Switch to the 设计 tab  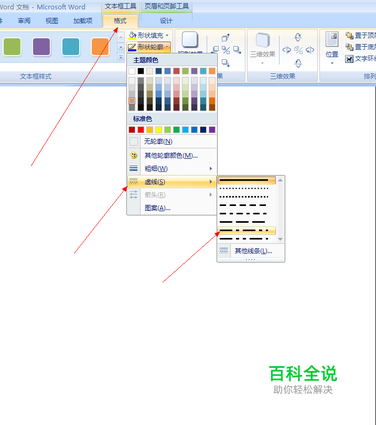click(x=166, y=21)
